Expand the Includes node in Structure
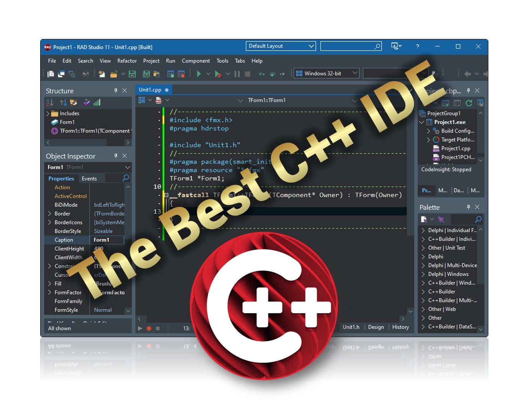532x406 pixels. (x=48, y=114)
